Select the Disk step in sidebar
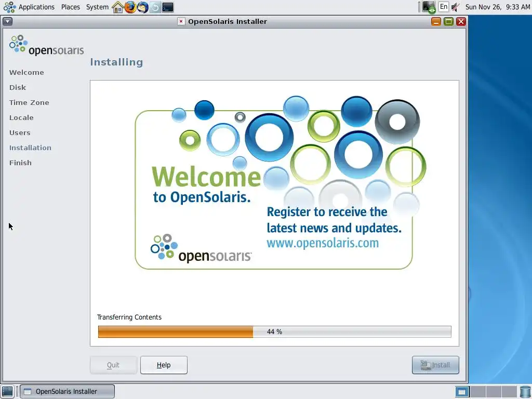The height and width of the screenshot is (399, 532). [x=18, y=87]
